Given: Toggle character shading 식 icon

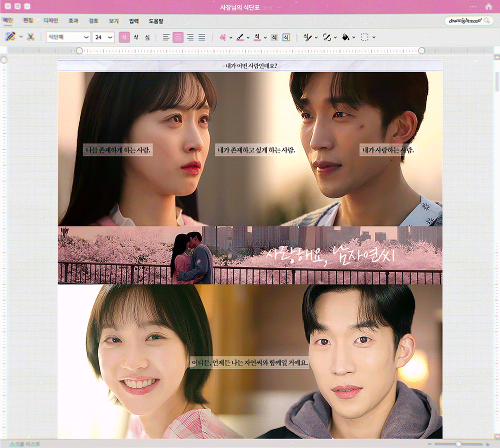Looking at the screenshot, I should pyautogui.click(x=274, y=37).
